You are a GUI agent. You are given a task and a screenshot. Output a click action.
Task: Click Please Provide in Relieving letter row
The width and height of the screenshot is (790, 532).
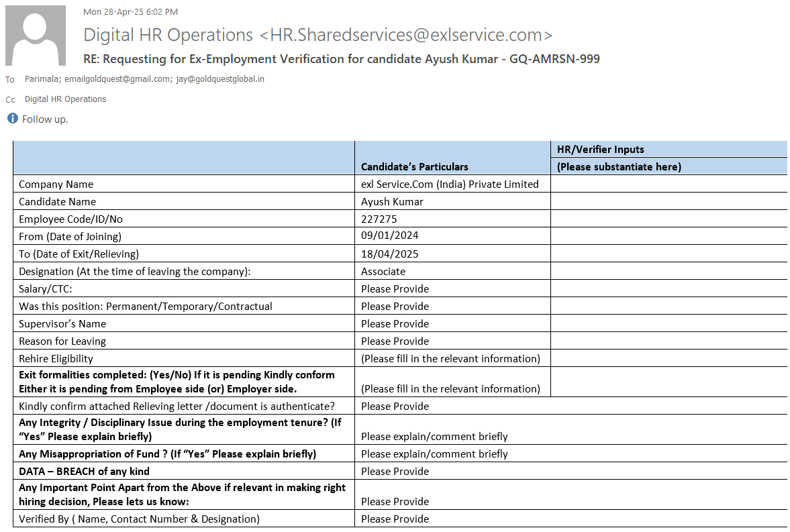(x=395, y=407)
